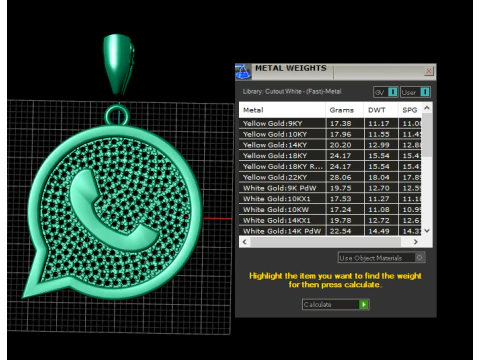Viewport: 480px width, 360px height.
Task: Enable Use Object Materials option
Action: click(x=381, y=258)
